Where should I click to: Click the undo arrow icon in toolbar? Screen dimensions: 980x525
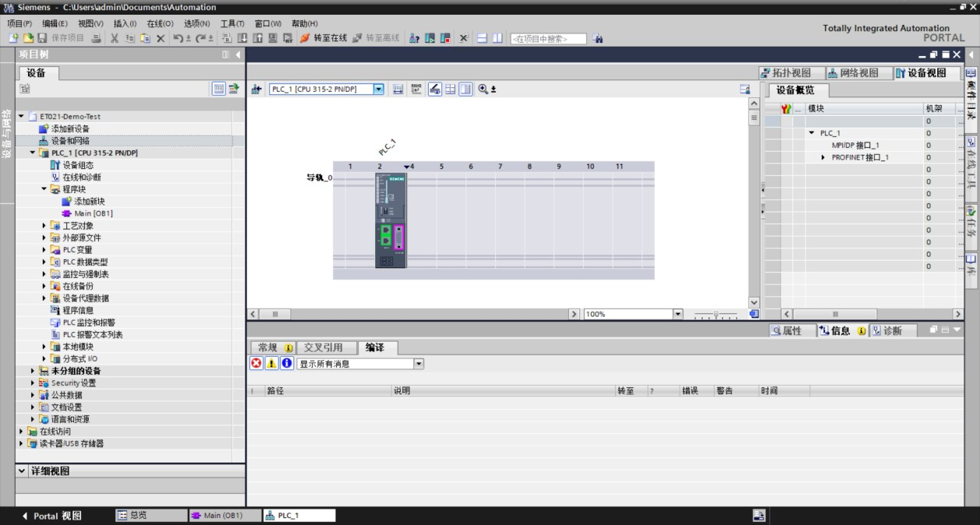[179, 38]
